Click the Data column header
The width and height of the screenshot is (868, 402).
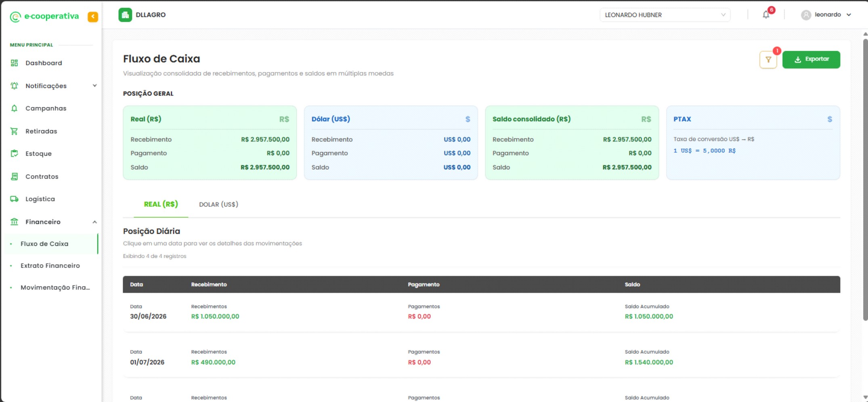tap(136, 284)
